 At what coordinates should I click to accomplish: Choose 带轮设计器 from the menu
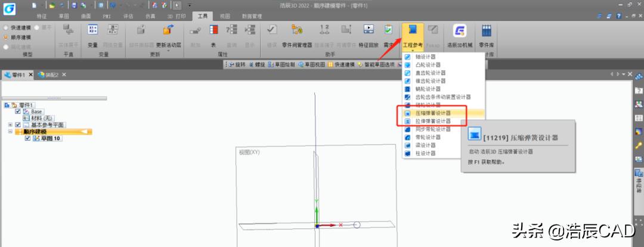444,137
